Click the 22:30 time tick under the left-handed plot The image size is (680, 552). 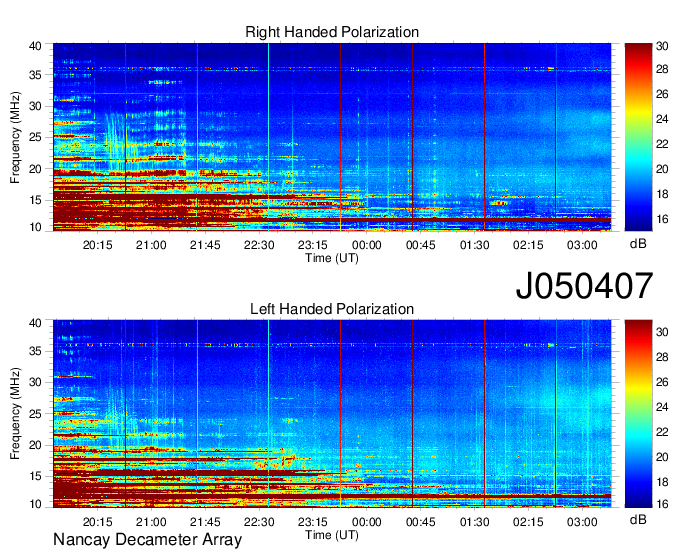point(259,522)
